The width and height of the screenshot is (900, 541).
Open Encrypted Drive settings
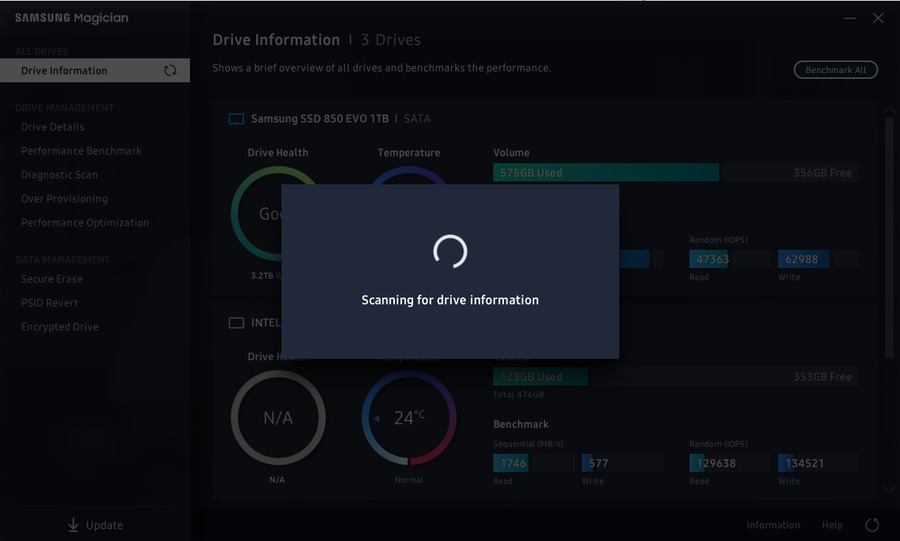pyautogui.click(x=60, y=327)
